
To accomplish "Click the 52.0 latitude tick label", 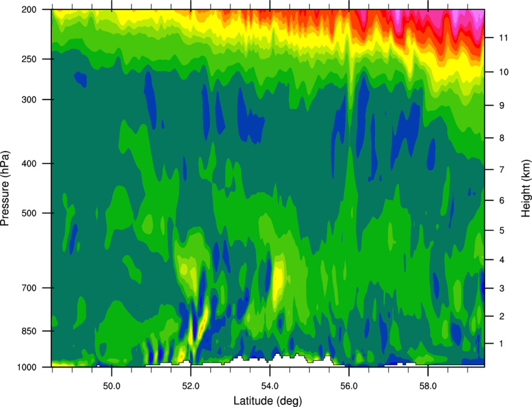I will [191, 386].
